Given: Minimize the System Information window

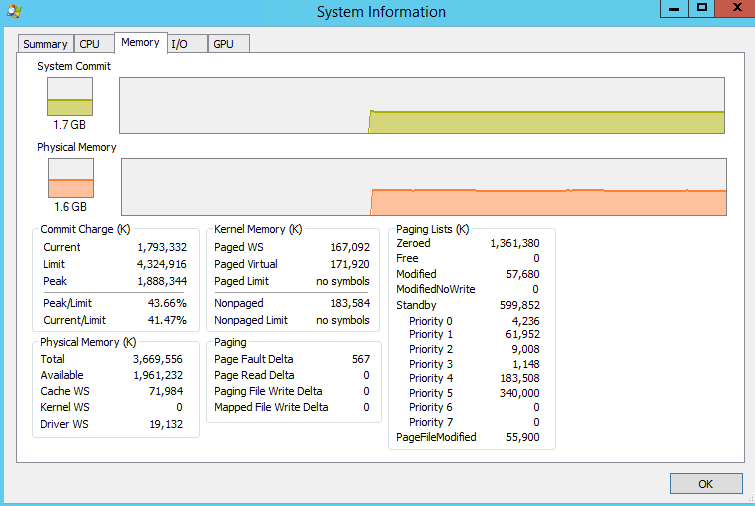Looking at the screenshot, I should pyautogui.click(x=675, y=8).
